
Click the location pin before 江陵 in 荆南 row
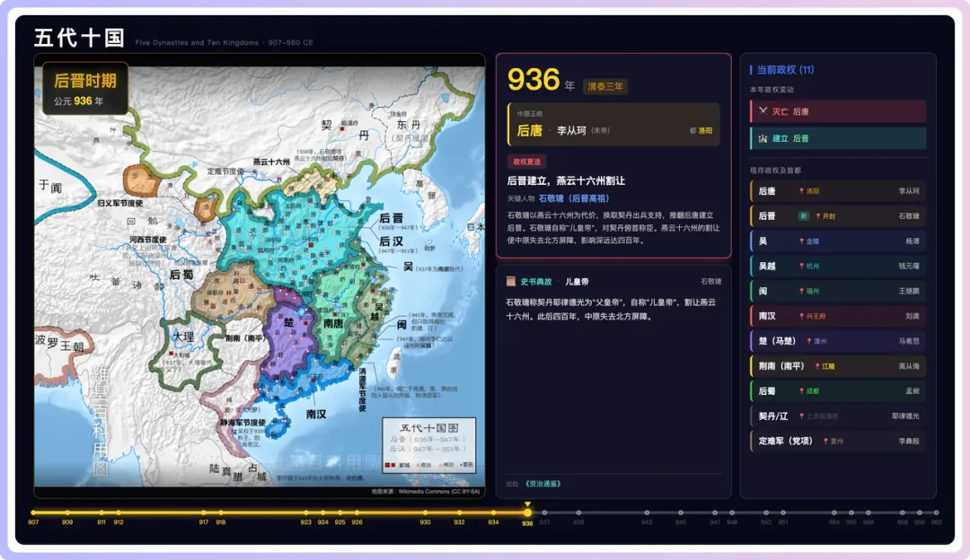pos(818,366)
